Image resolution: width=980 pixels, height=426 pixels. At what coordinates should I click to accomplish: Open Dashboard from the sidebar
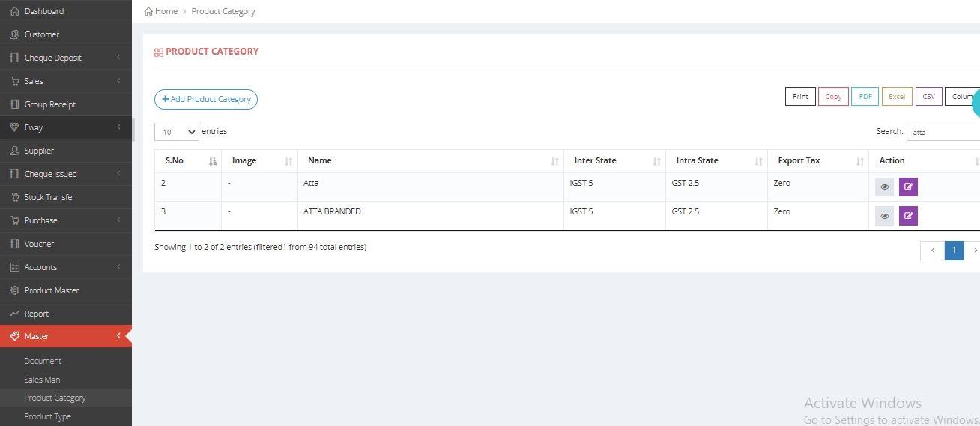click(x=43, y=11)
